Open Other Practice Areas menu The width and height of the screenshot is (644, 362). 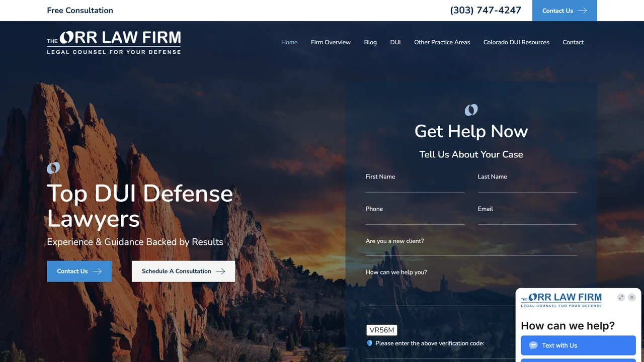(442, 42)
